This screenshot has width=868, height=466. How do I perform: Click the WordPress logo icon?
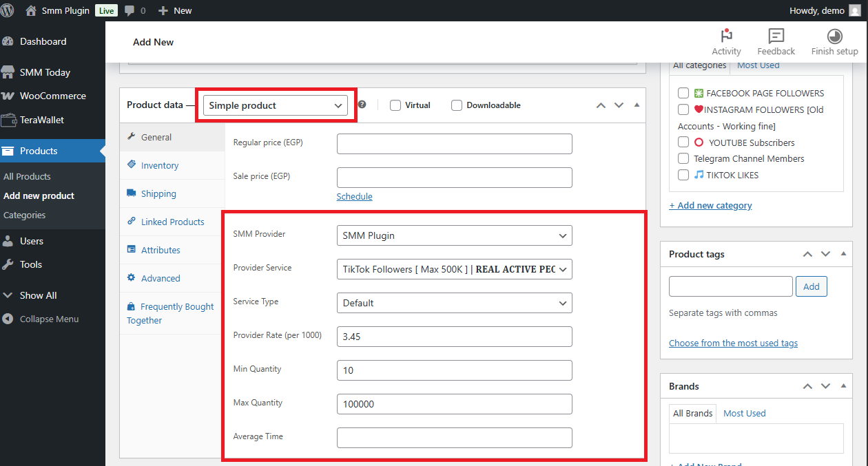coord(8,10)
